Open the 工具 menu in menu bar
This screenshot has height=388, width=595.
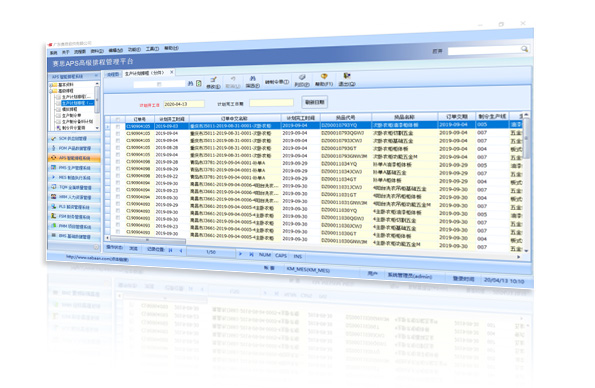click(x=152, y=49)
